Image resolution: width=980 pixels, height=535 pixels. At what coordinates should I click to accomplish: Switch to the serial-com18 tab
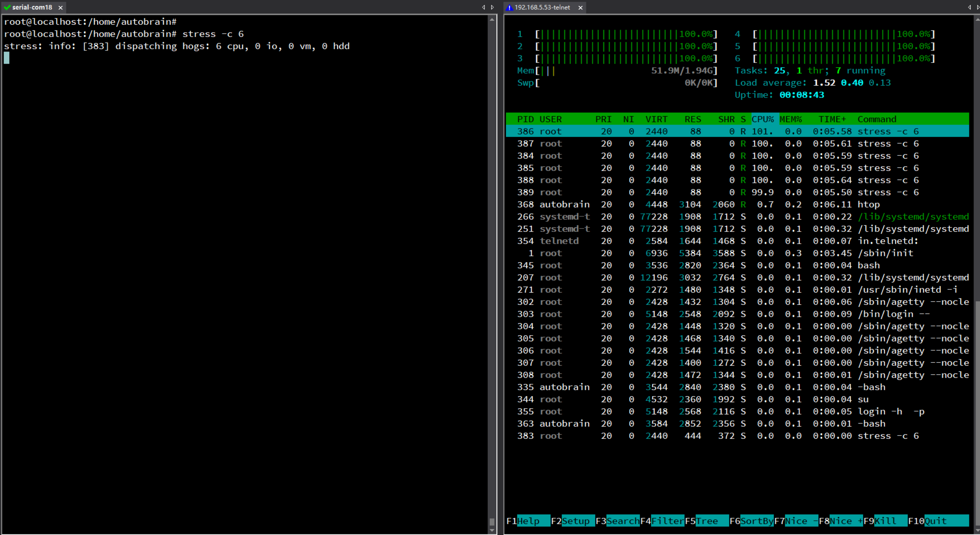point(32,7)
